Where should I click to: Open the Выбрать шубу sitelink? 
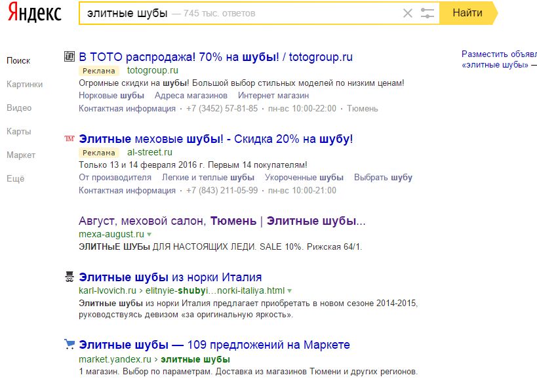(383, 178)
